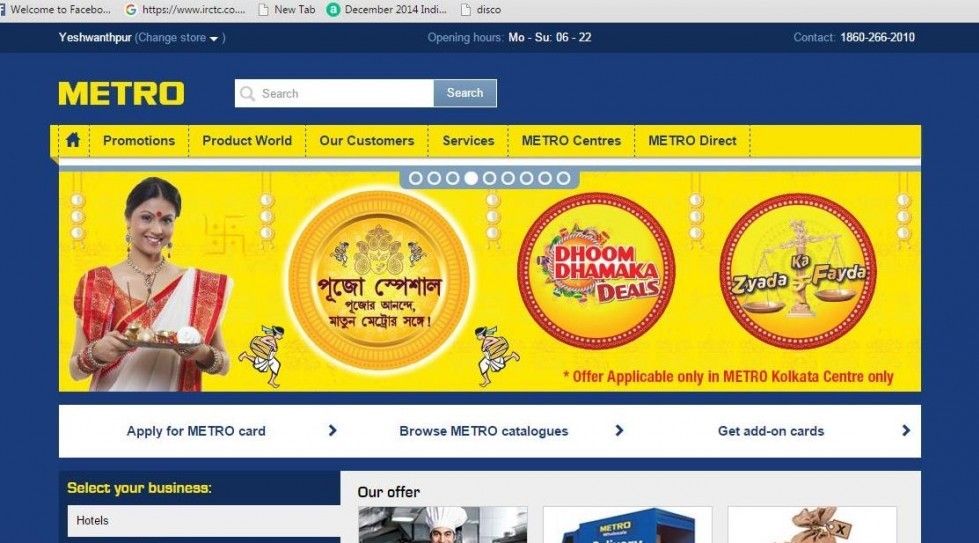Viewport: 979px width, 543px height.
Task: Click the yellow METRO logo
Action: tap(122, 94)
